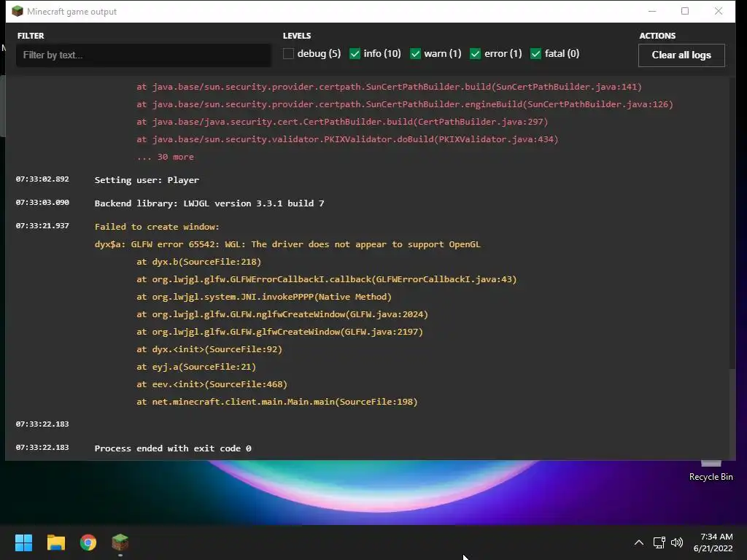Open the volume speaker tray icon
Screen dimensions: 747x560
pos(676,542)
